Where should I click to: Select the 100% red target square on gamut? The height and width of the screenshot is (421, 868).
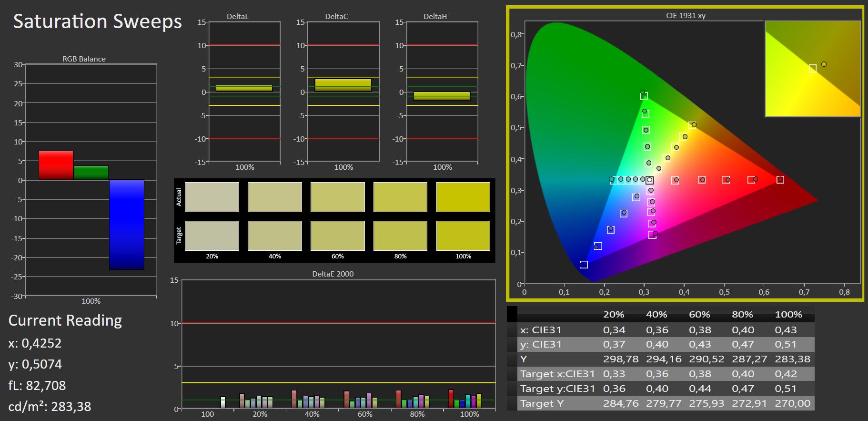[x=780, y=180]
